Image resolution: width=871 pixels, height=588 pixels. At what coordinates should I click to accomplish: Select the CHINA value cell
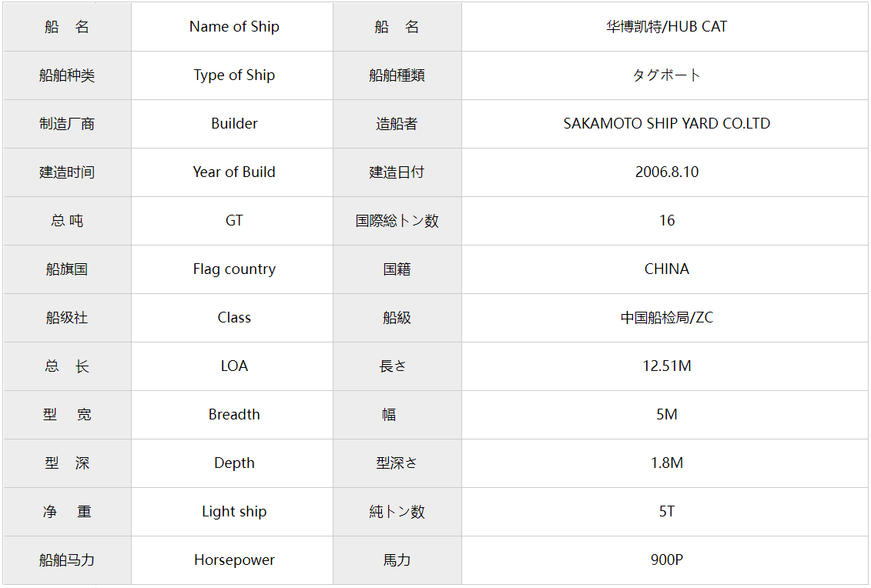665,269
